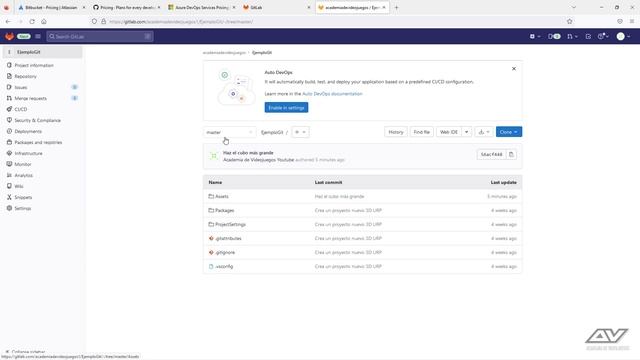Go back in browser history

8,21
